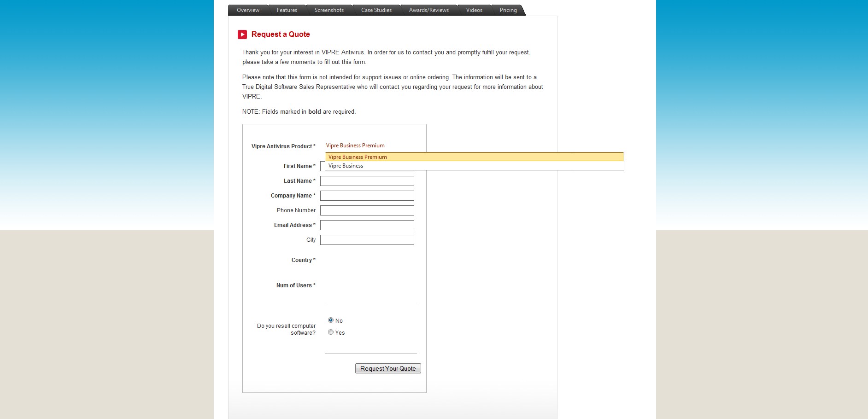Screen dimensions: 868x419
Task: Open the Overview tab
Action: 248,10
